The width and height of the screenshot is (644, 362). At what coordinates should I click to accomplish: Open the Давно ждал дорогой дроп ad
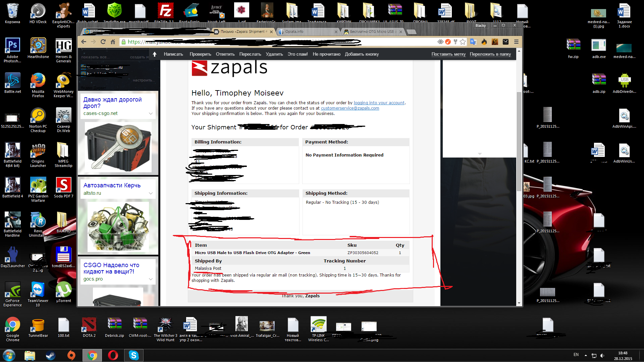point(113,103)
